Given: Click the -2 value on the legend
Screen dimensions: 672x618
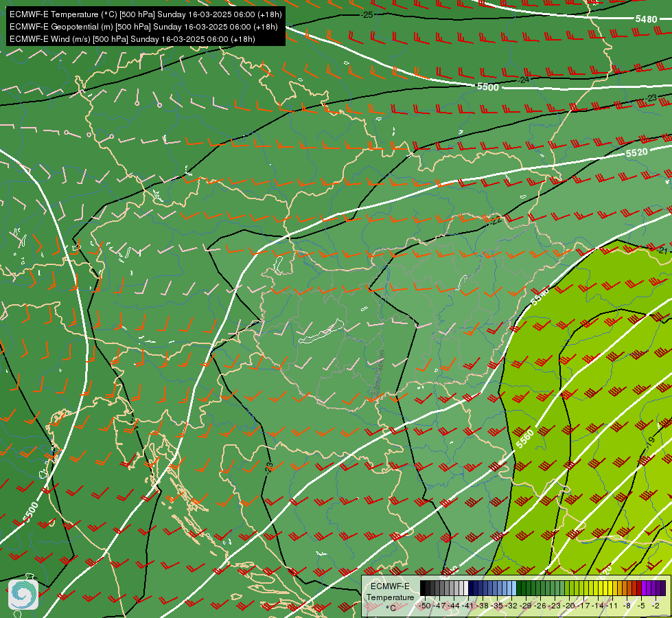Looking at the screenshot, I should (656, 606).
